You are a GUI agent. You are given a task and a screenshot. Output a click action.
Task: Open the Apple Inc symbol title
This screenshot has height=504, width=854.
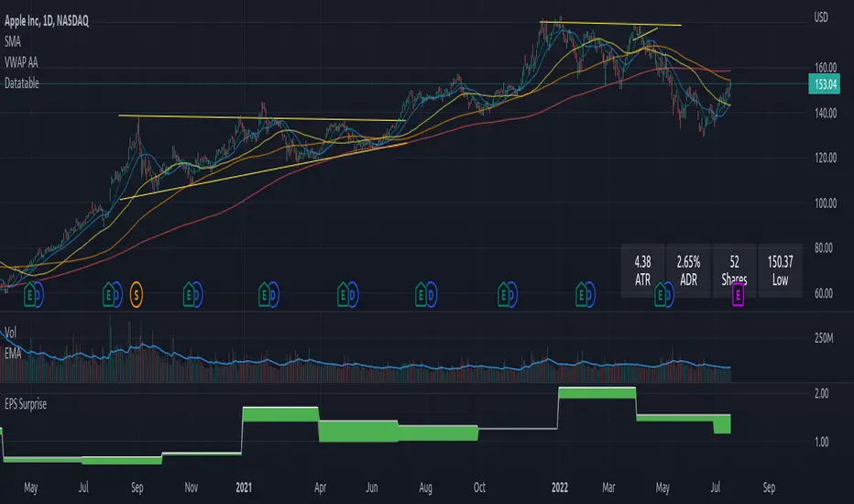point(57,21)
